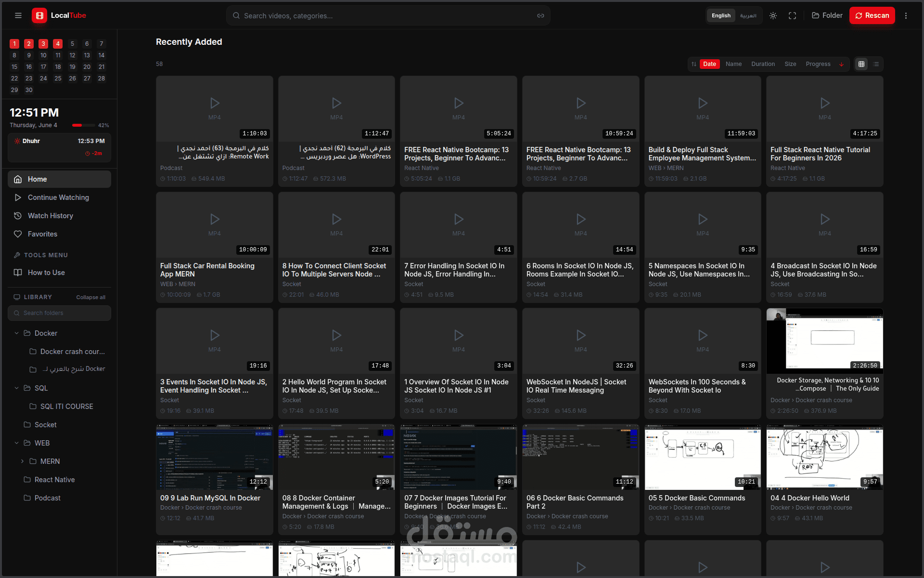
Task: Open the 09 9 Lab Run MySQL thumbnail
Action: [x=214, y=458]
